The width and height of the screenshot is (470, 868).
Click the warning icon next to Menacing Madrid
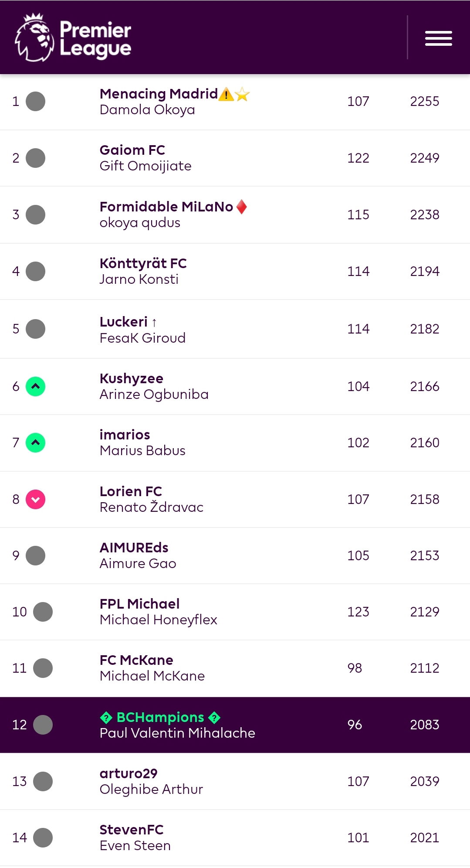226,94
